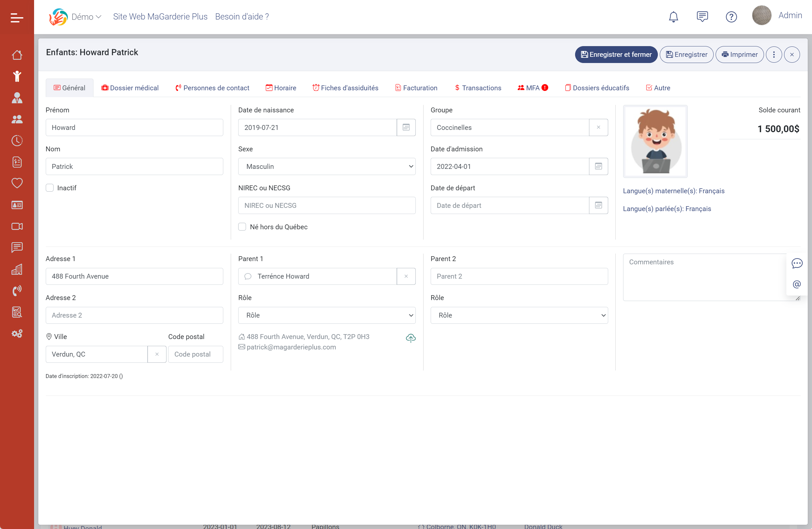Switch to the Dossier médical tab
The width and height of the screenshot is (812, 529).
pos(130,88)
